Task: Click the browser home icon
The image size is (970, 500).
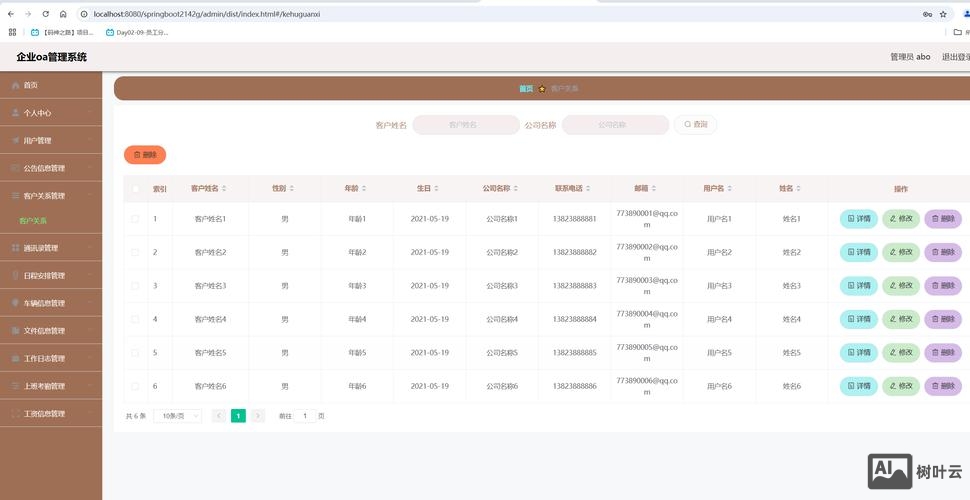Action: [x=63, y=14]
